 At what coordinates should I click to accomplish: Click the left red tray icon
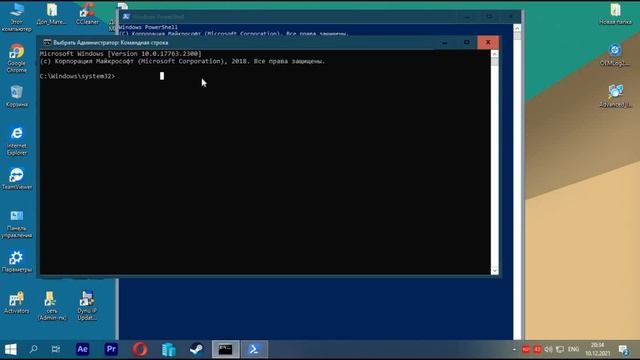tap(526, 349)
